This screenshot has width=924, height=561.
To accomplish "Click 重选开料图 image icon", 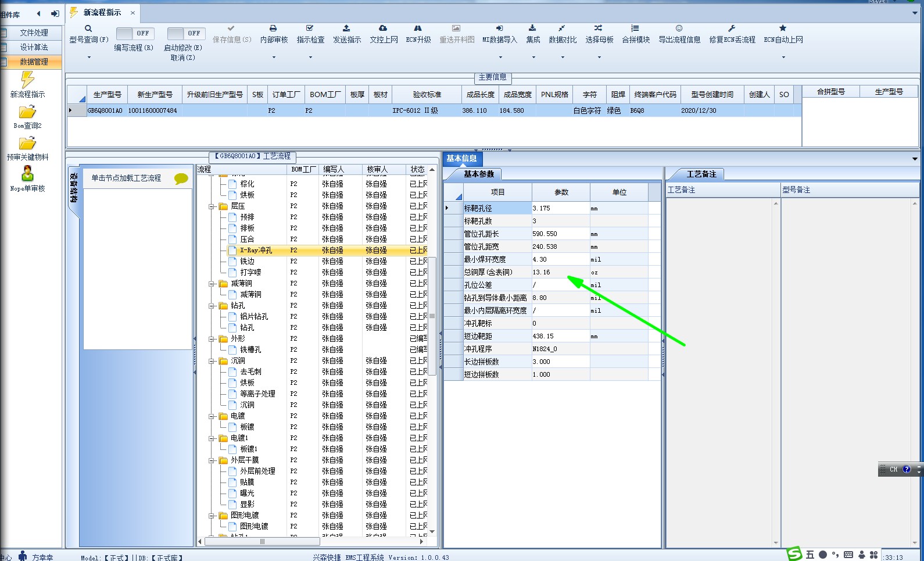I will pos(456,28).
